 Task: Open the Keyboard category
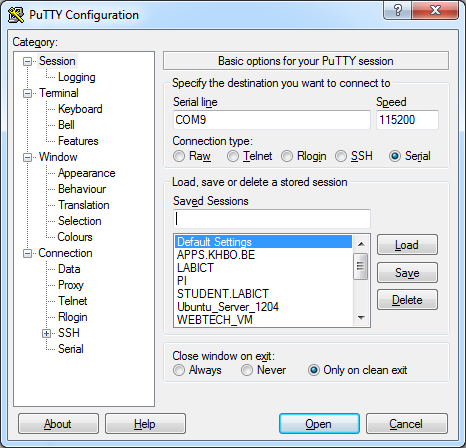(80, 109)
